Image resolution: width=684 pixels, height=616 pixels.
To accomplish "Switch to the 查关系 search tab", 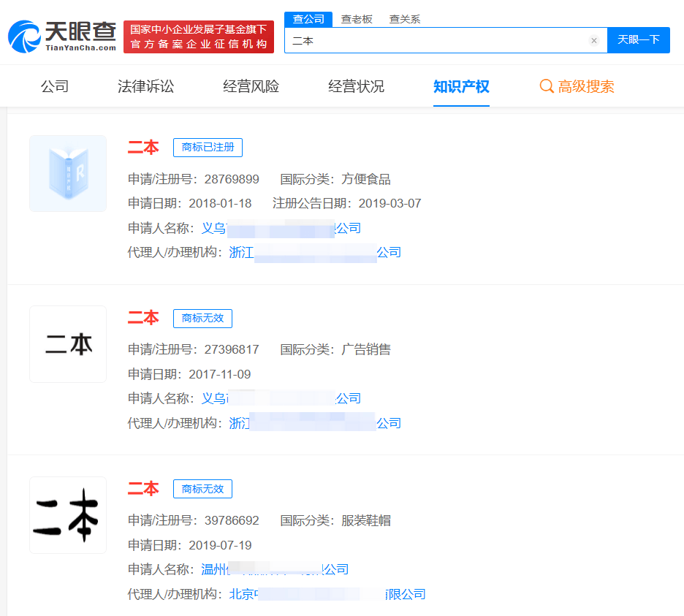I will pos(406,19).
